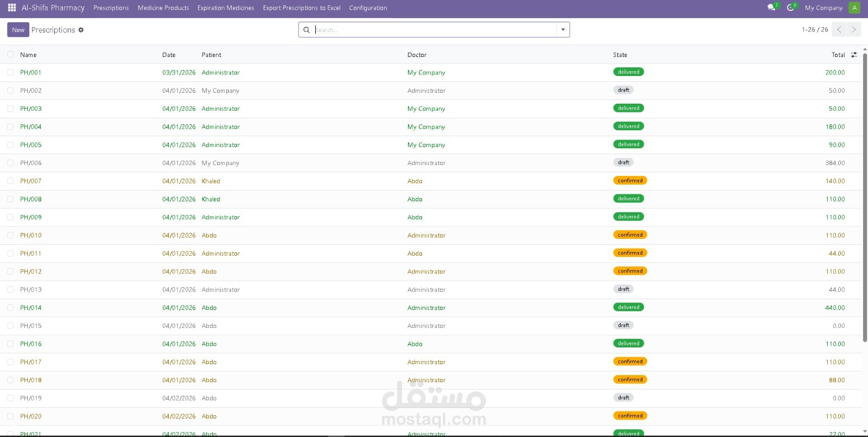868x437 pixels.
Task: Check the box for PH/019
Action: click(x=10, y=398)
